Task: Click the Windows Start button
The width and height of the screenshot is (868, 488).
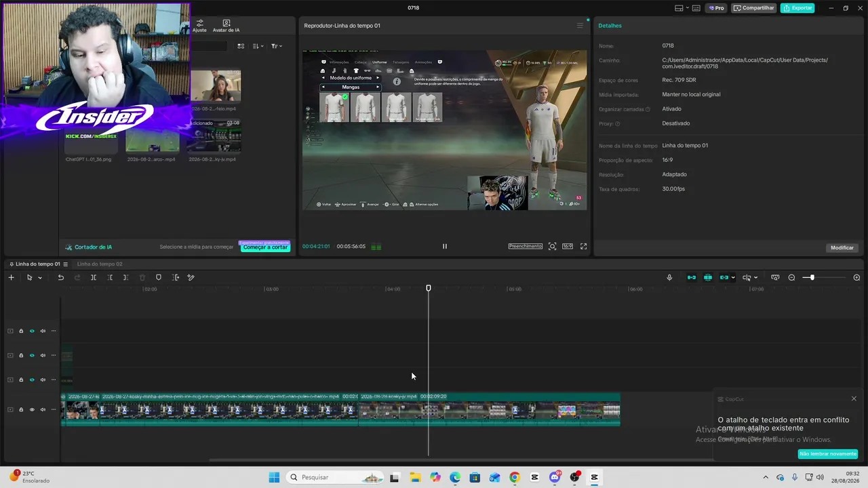Action: tap(274, 477)
